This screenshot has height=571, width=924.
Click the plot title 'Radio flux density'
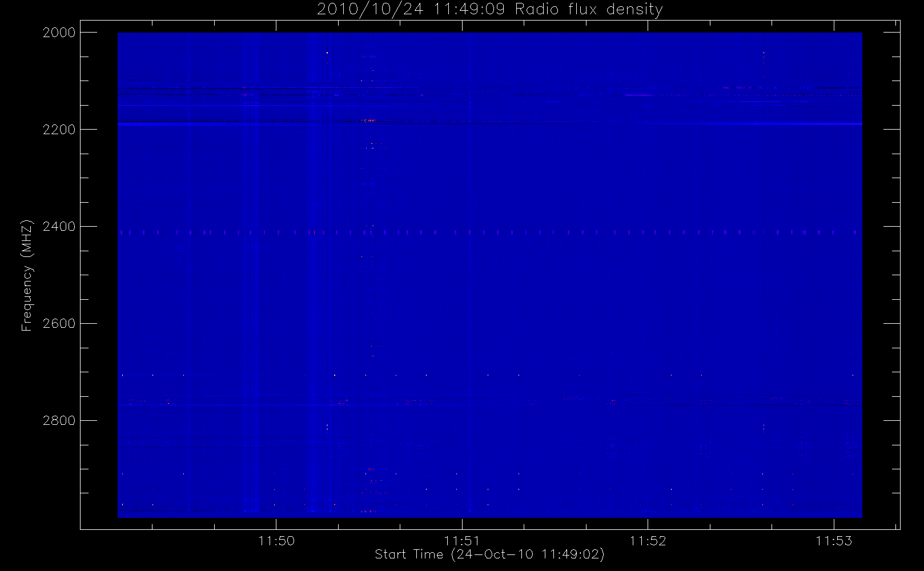589,10
